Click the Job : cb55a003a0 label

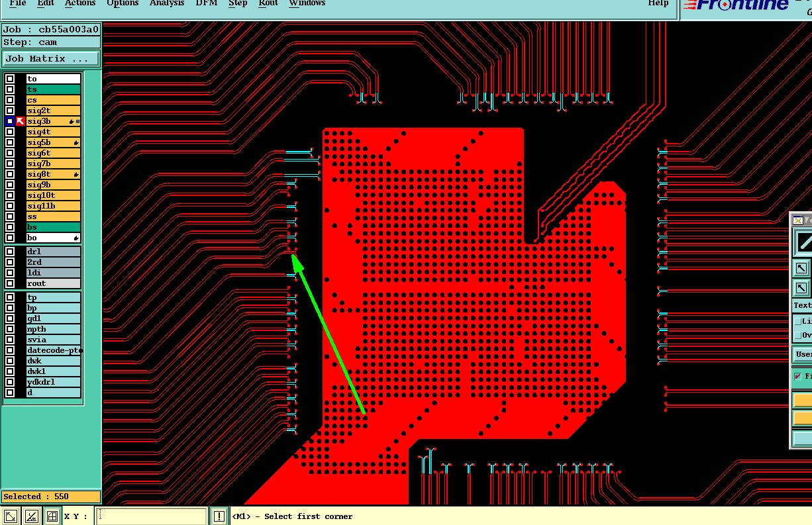click(51, 29)
